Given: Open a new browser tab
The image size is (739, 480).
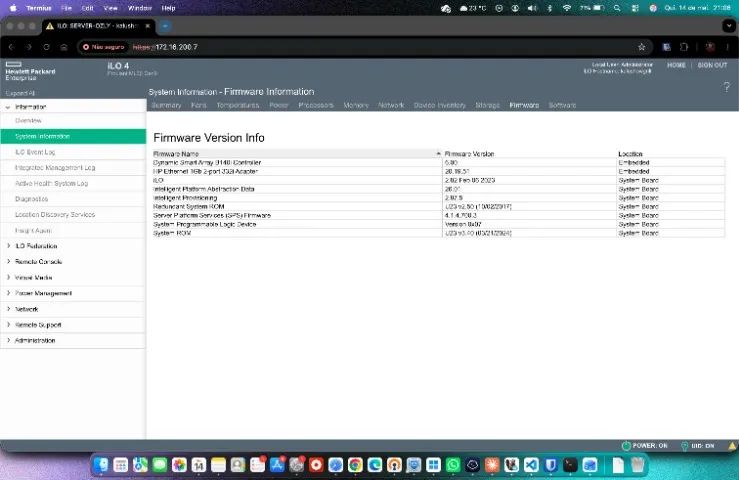Looking at the screenshot, I should click(x=165, y=26).
